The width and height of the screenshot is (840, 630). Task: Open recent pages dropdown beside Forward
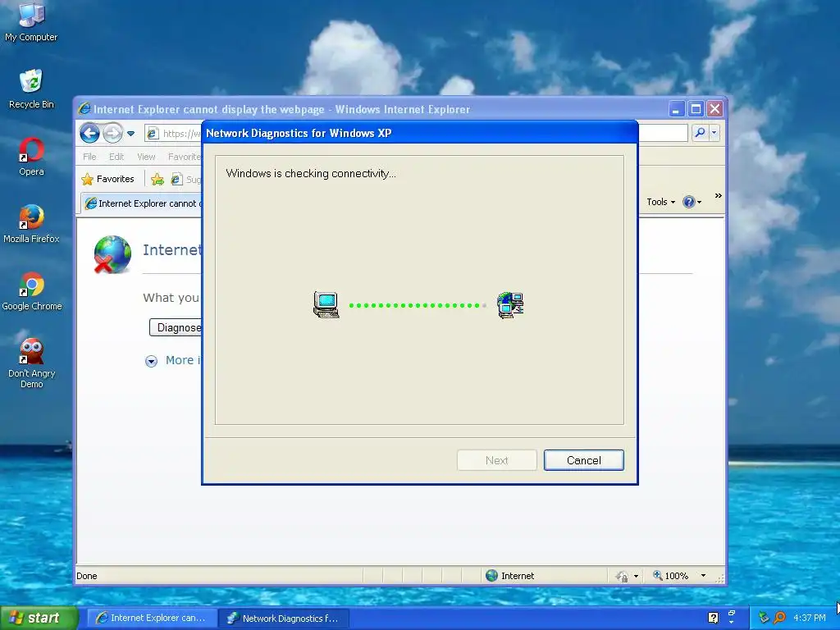(130, 134)
